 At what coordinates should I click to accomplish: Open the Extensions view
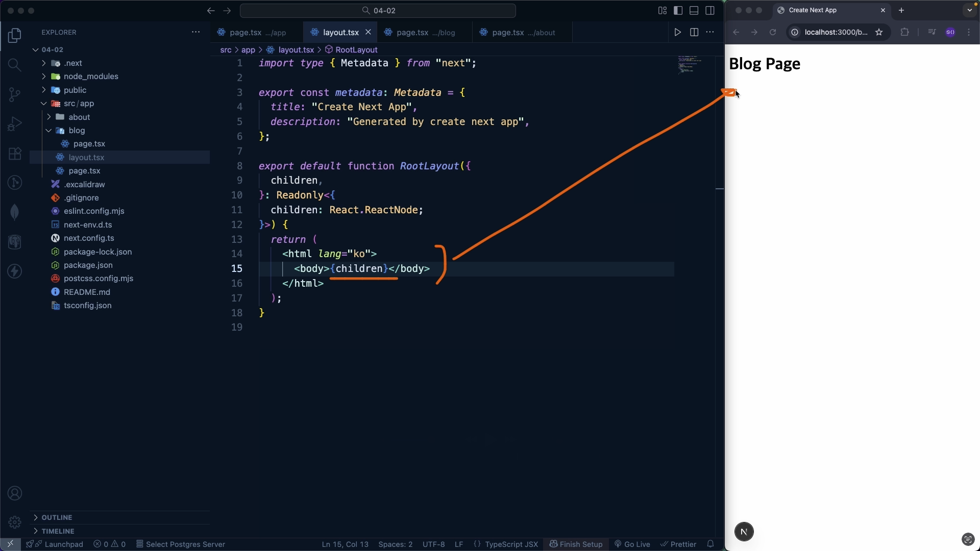[x=14, y=154]
